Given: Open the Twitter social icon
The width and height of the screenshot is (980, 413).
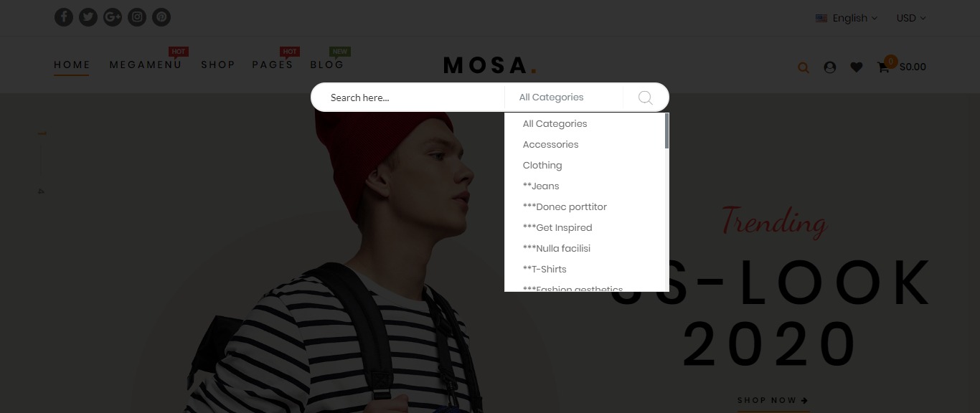Looking at the screenshot, I should (88, 16).
